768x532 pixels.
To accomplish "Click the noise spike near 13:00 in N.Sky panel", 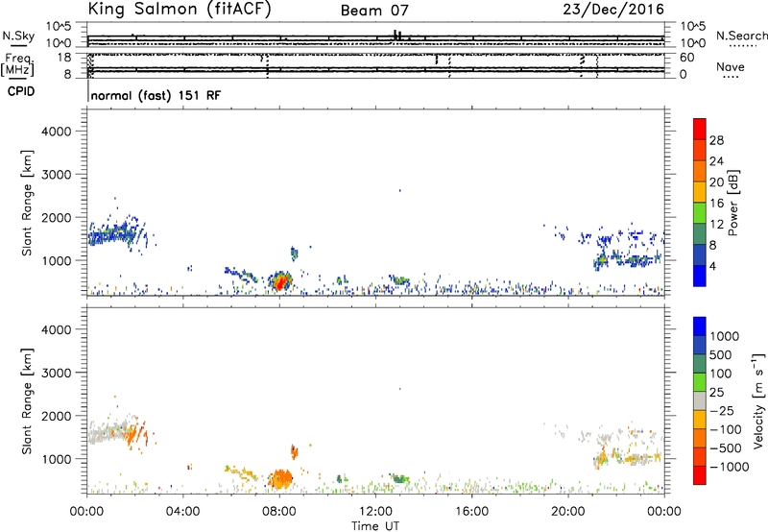I will click(x=396, y=35).
